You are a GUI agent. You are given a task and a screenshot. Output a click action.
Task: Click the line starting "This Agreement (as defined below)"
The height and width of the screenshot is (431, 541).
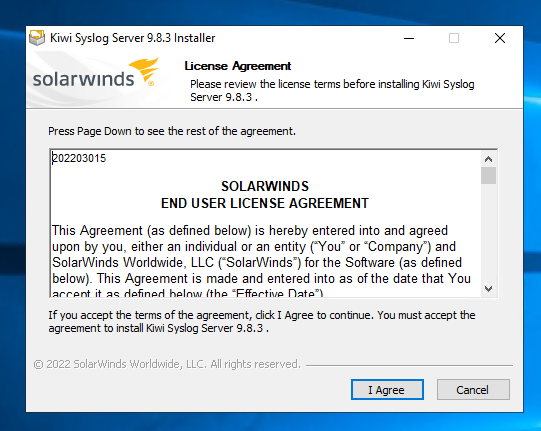click(250, 231)
